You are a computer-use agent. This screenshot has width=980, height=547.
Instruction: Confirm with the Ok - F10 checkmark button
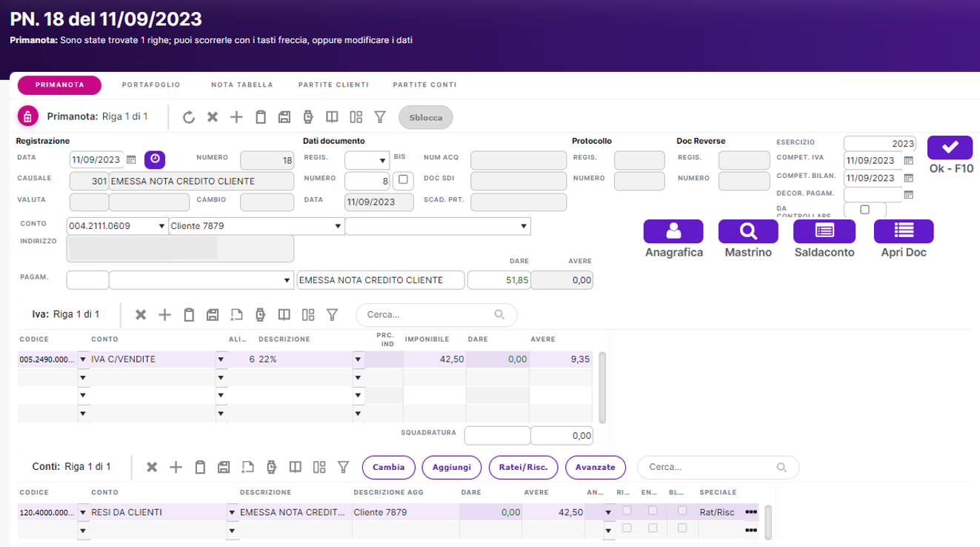pyautogui.click(x=950, y=147)
